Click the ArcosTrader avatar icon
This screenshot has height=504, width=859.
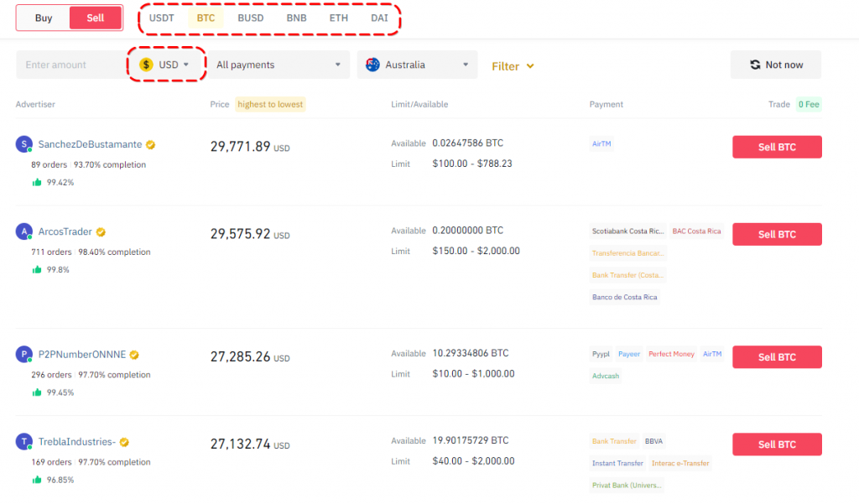tap(23, 231)
